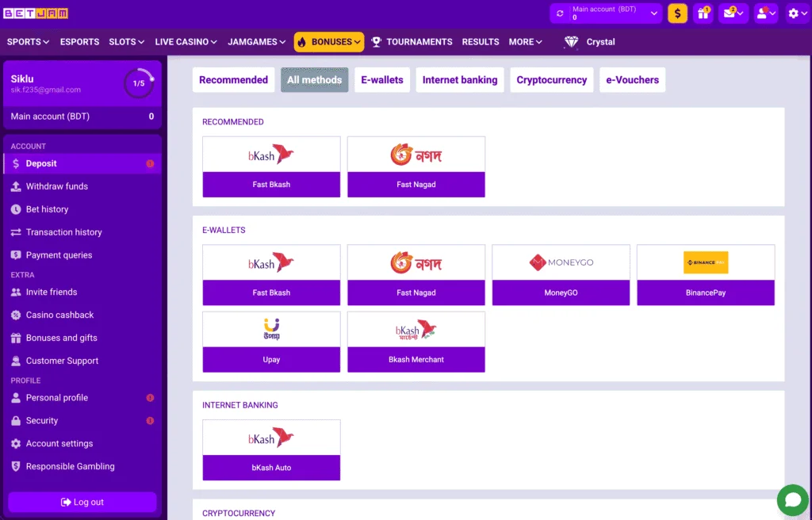Expand the SLOTS menu
Image resolution: width=812 pixels, height=520 pixels.
(126, 42)
